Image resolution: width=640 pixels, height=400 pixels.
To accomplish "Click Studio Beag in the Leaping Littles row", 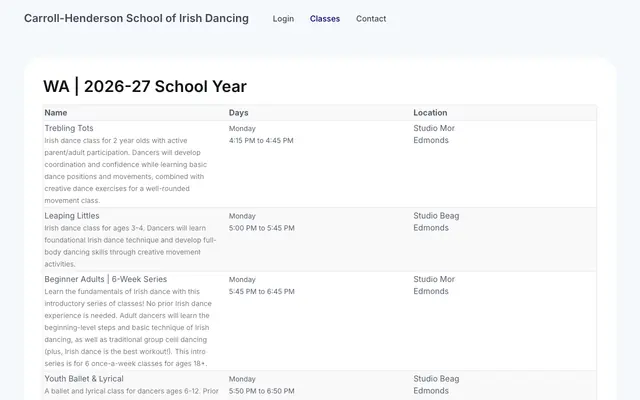I will (436, 216).
